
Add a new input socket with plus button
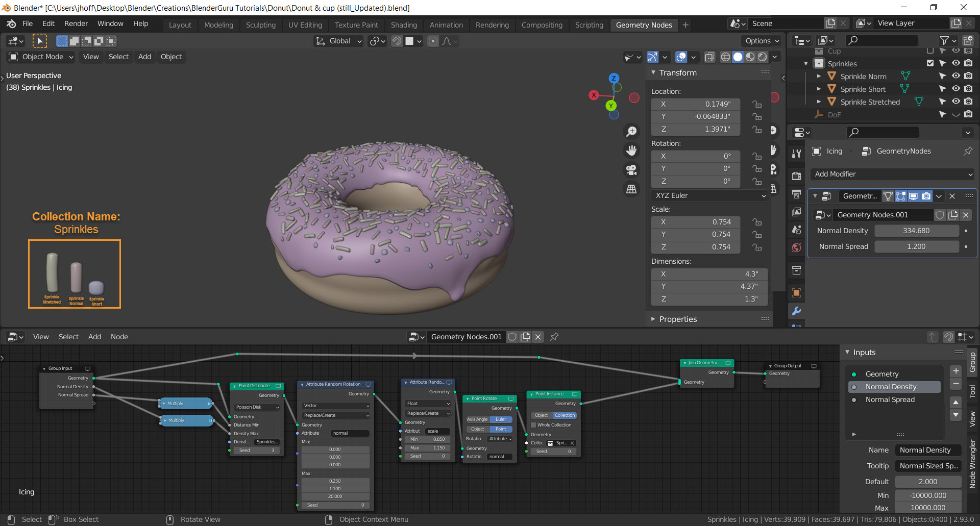click(956, 371)
